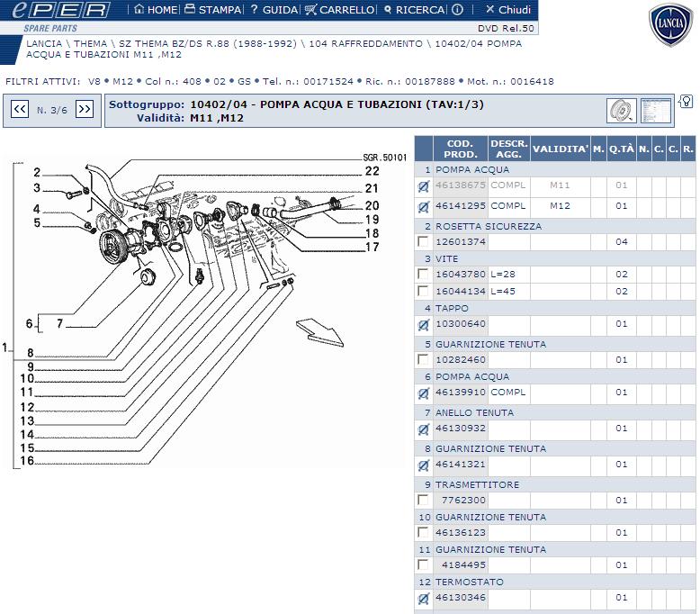Click 10402/04 POMPA ACQUA breadcrumb
This screenshot has width=700, height=614.
point(274,50)
